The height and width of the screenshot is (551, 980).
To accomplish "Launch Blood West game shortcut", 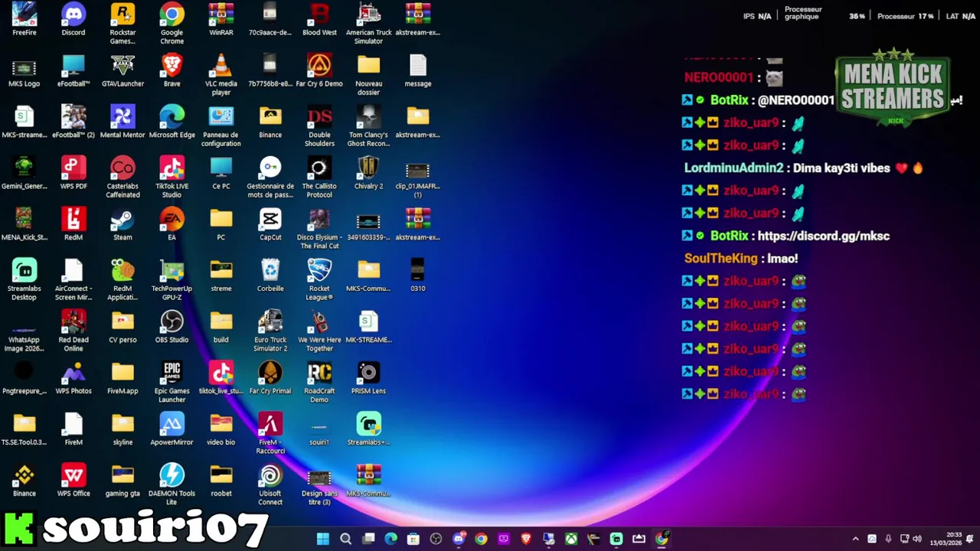I will point(319,19).
